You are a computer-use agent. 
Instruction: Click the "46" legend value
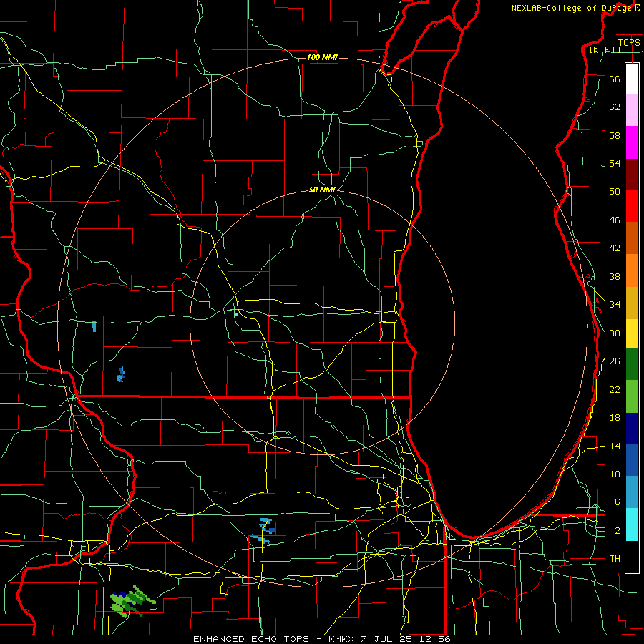pos(615,220)
